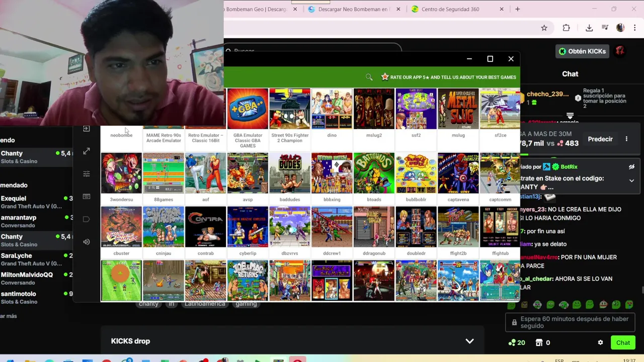Select the dbzvrvs game thumbnail
This screenshot has width=644, height=362.
click(x=290, y=227)
